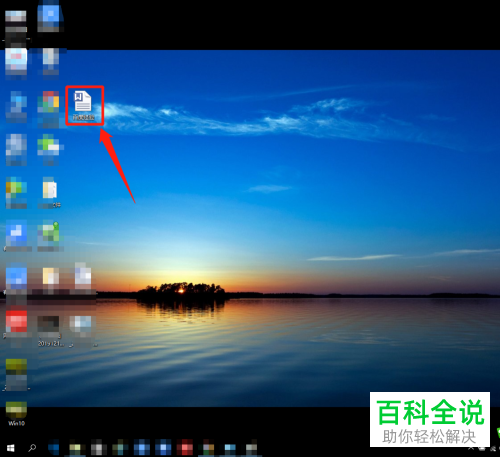This screenshot has width=500, height=457.
Task: Click the red blurred taskbar icon
Action: pyautogui.click(x=184, y=447)
